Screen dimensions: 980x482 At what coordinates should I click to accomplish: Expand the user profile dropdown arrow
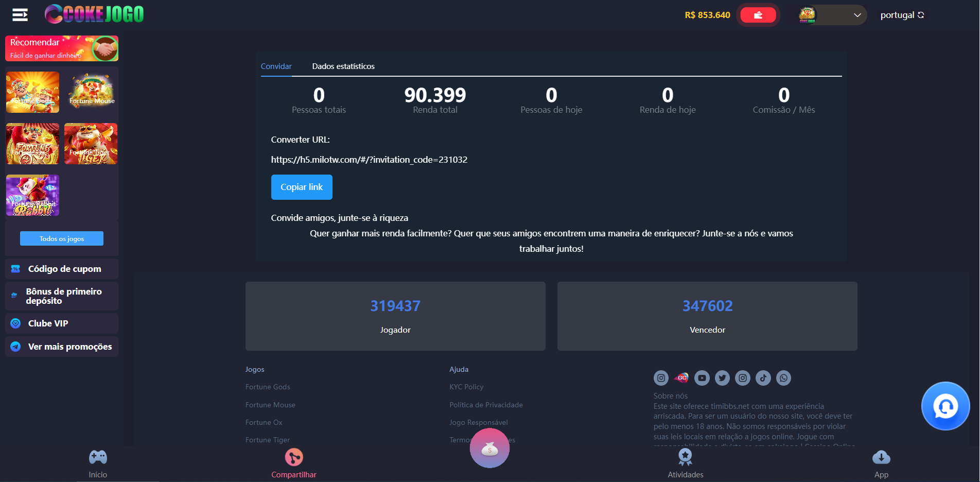(857, 15)
